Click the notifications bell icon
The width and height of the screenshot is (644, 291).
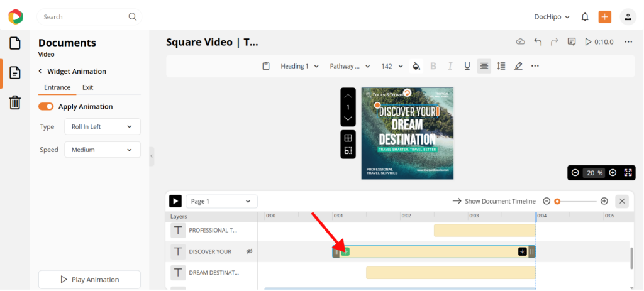point(585,17)
